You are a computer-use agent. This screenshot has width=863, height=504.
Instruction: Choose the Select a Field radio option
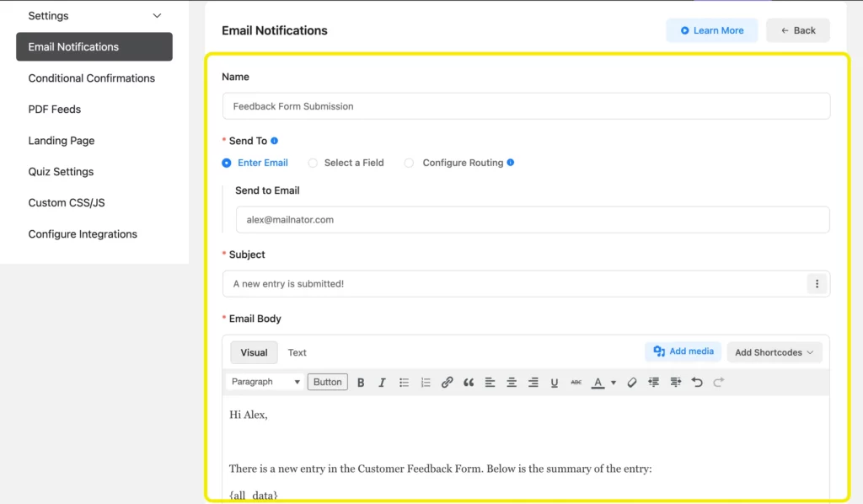click(x=313, y=163)
